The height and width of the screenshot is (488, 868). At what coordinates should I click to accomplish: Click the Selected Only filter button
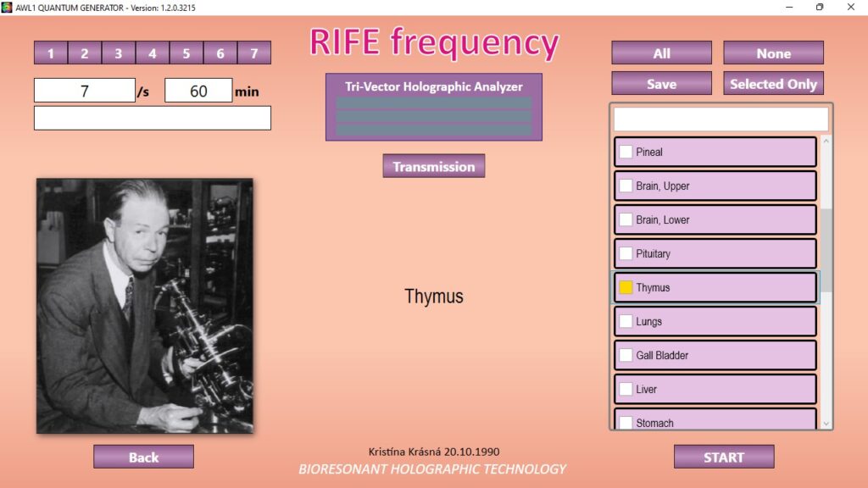click(773, 84)
